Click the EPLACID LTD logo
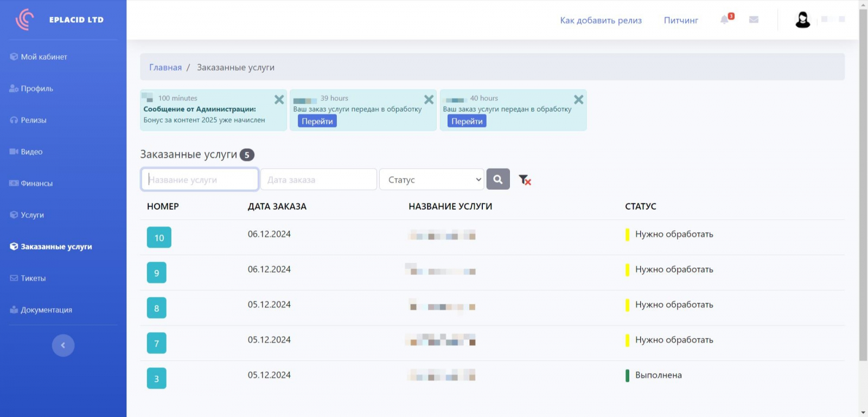 pos(60,20)
